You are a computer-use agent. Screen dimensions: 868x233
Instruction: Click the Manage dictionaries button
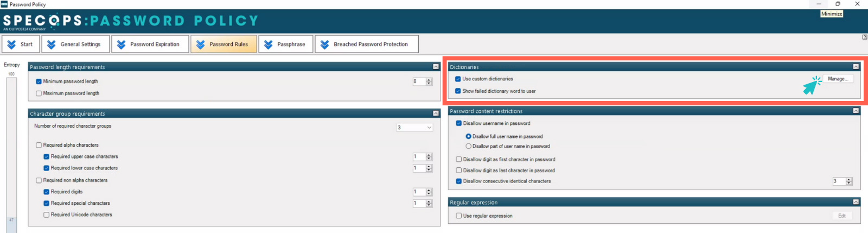pyautogui.click(x=838, y=79)
